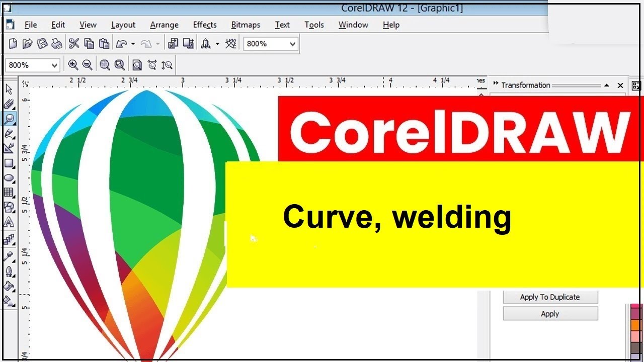Select the Ellipse tool
This screenshot has width=644, height=362.
click(9, 177)
